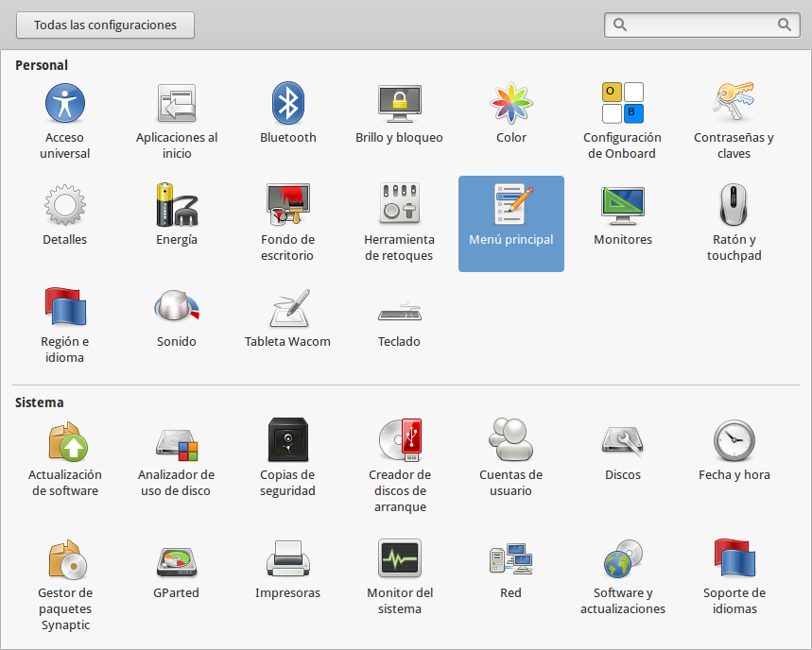The width and height of the screenshot is (812, 650).
Task: Click Todas las configuraciones button
Action: [x=105, y=26]
